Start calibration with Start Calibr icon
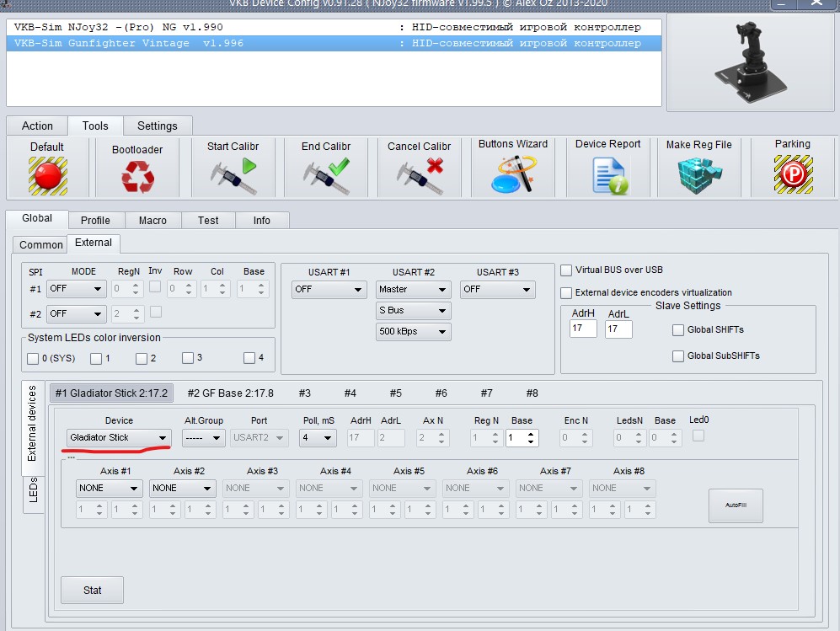The image size is (840, 631). [x=232, y=175]
